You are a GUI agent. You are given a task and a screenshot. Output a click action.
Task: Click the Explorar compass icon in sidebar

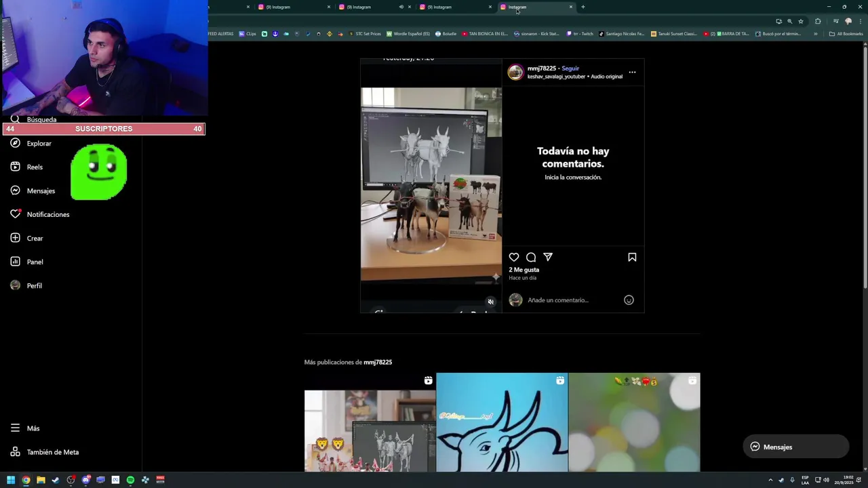click(x=15, y=144)
